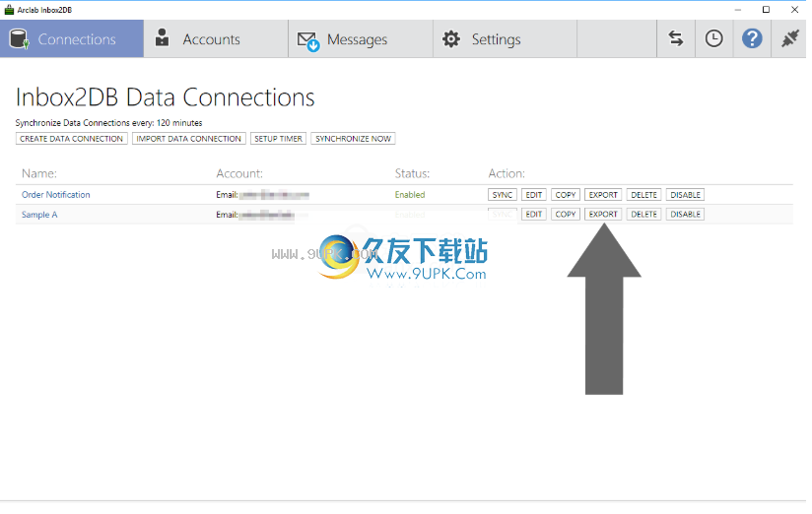Delete the Sample A connection
The height and width of the screenshot is (514, 812).
[643, 215]
